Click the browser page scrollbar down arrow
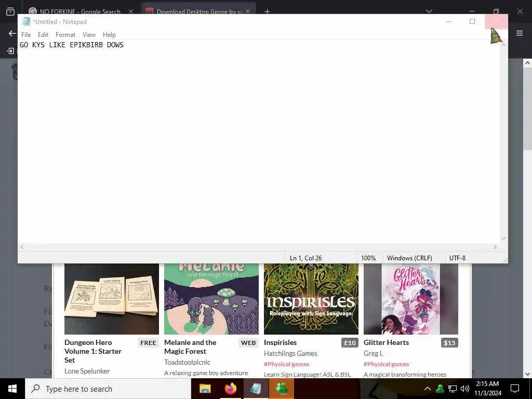The image size is (532, 399). click(527, 374)
